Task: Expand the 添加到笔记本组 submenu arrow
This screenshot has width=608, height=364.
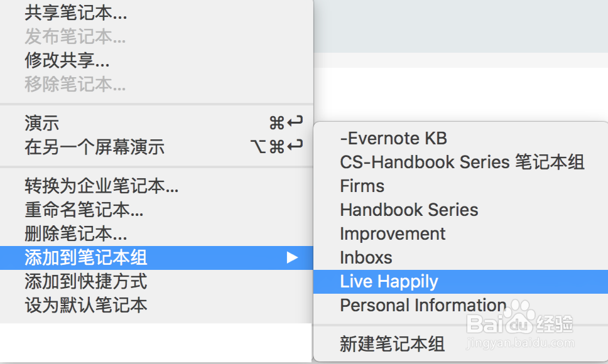Action: 292,257
